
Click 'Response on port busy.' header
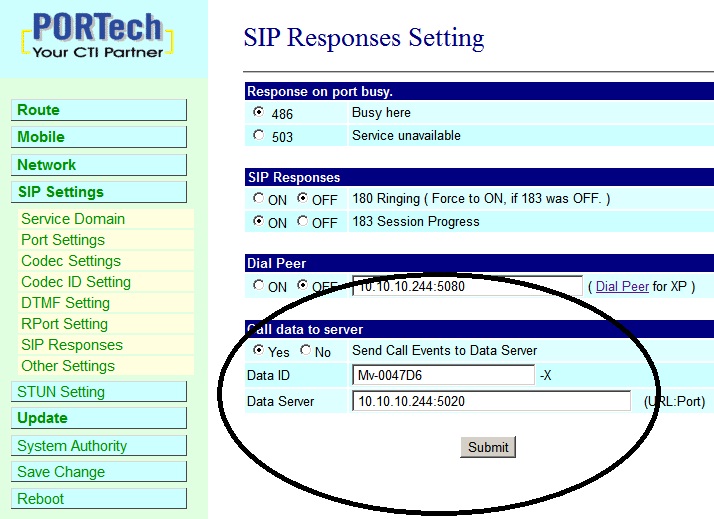tap(320, 92)
